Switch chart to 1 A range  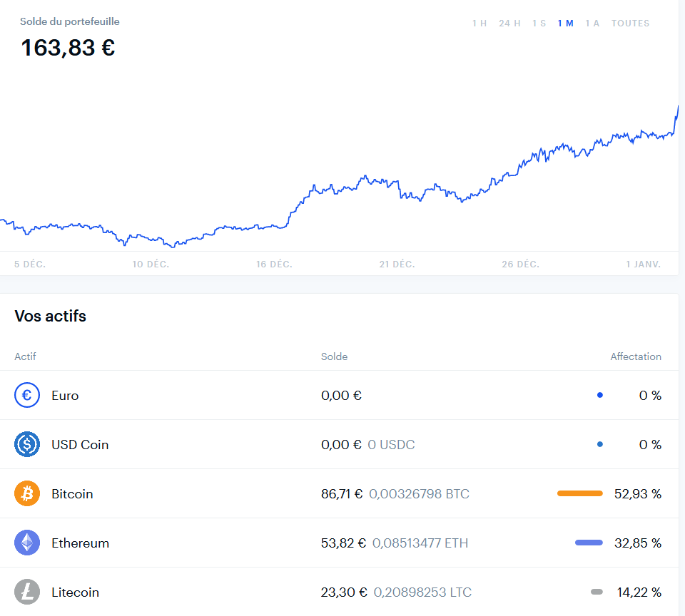pyautogui.click(x=592, y=24)
